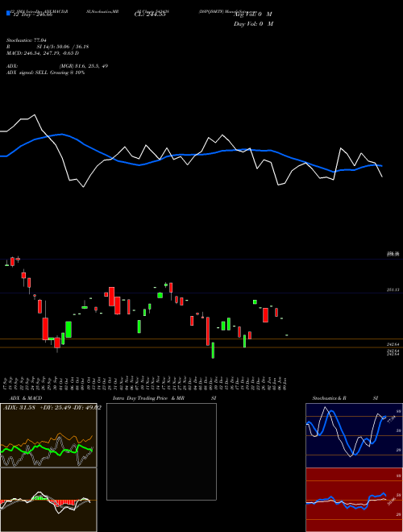Click the ADX (MGR) 31.6, 25.5, 49 line
This screenshot has width=403, height=532.
point(57,66)
